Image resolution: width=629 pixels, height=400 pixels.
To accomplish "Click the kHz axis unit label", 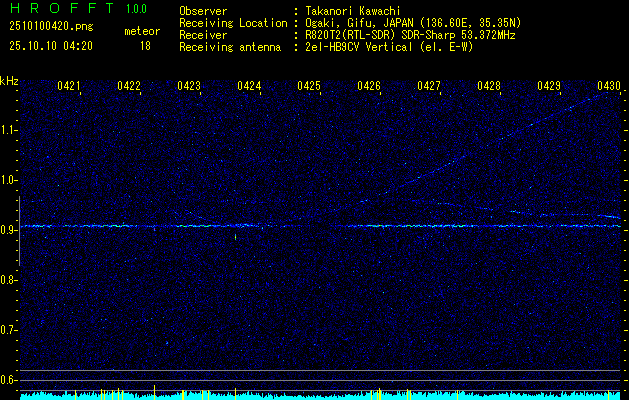I will (x=9, y=81).
